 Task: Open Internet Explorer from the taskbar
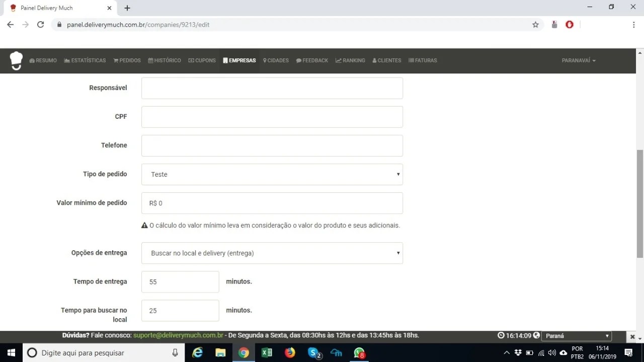click(198, 353)
